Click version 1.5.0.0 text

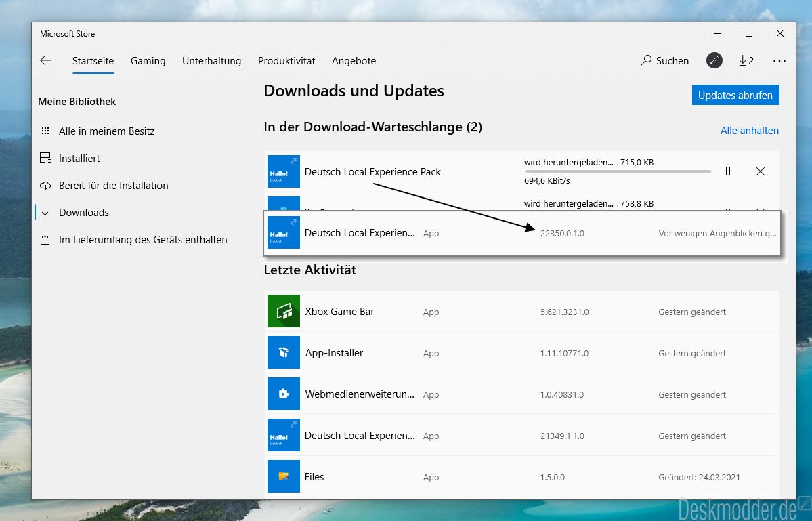pos(553,477)
